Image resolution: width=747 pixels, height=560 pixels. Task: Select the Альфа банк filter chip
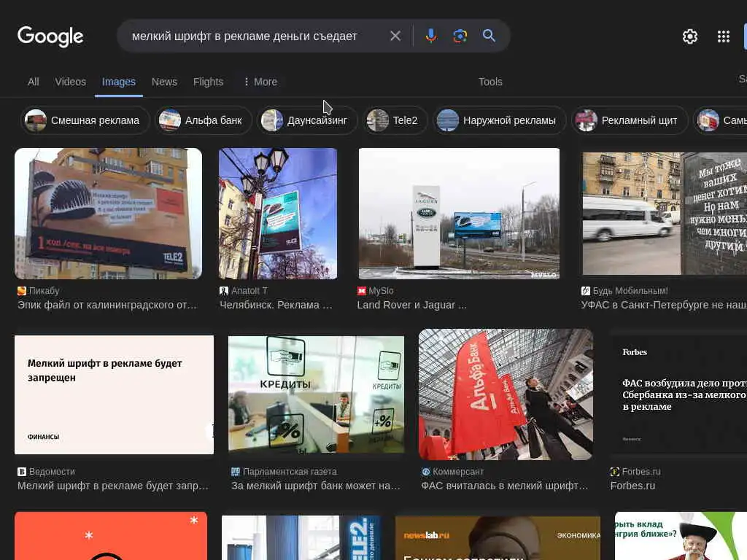(204, 120)
